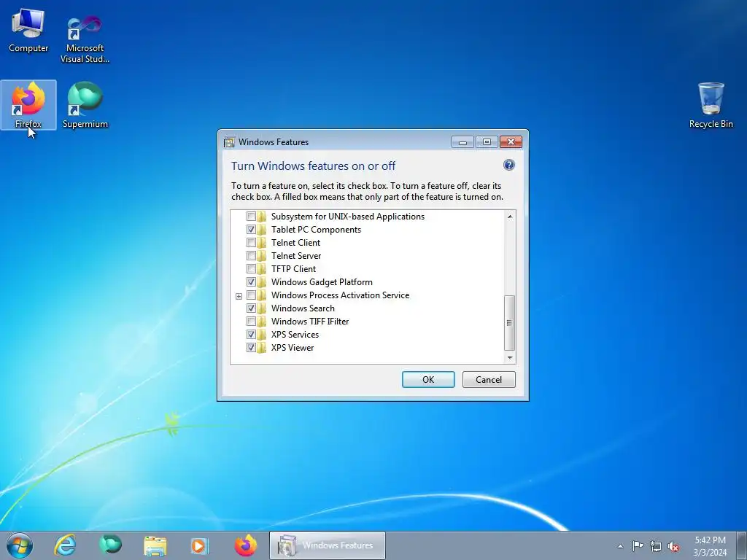Maximize the Windows Features dialog
The height and width of the screenshot is (560, 747).
pyautogui.click(x=487, y=142)
